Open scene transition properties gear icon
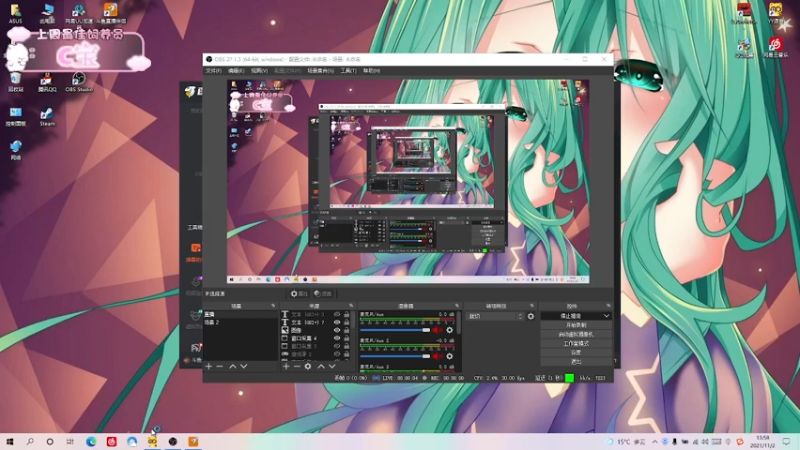 531,316
